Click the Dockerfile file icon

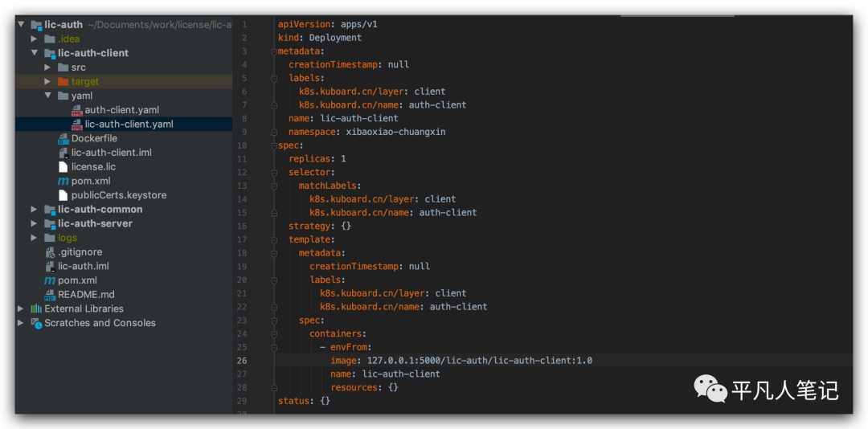(63, 138)
